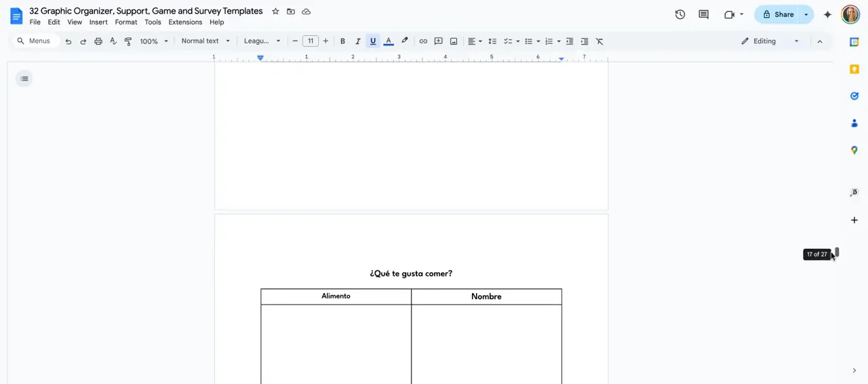Run spelling and grammar check
The height and width of the screenshot is (384, 868).
click(113, 41)
